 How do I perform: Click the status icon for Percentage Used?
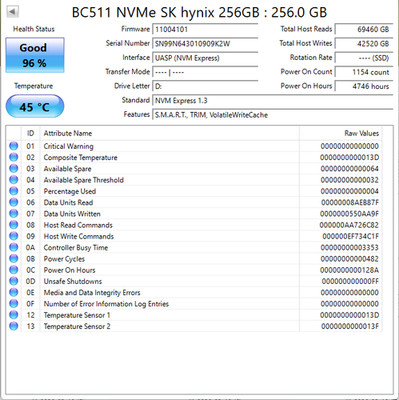click(14, 191)
